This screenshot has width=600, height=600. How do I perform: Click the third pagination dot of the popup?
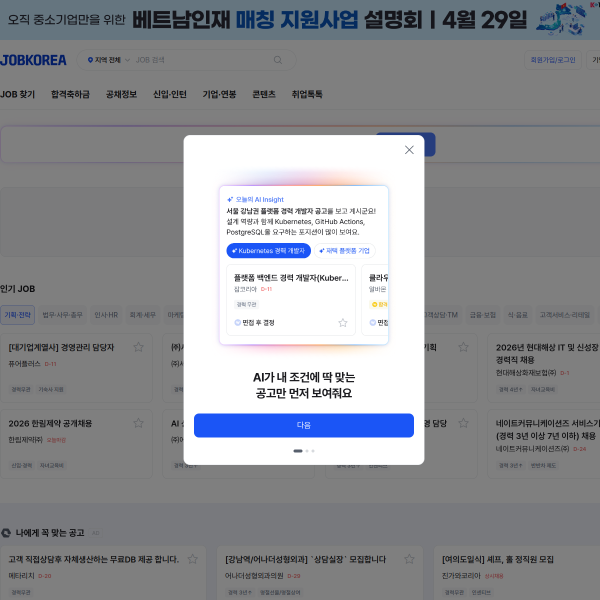point(313,451)
